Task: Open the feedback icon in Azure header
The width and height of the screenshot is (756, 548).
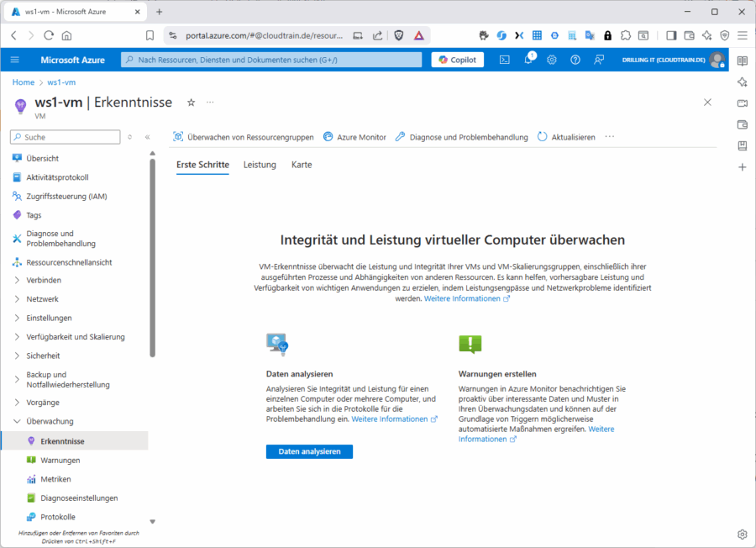Action: (599, 60)
